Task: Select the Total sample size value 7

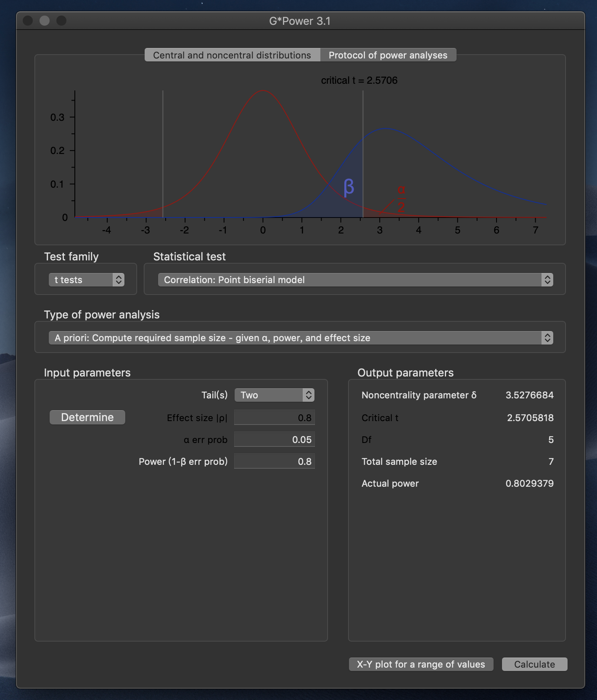Action: 551,461
